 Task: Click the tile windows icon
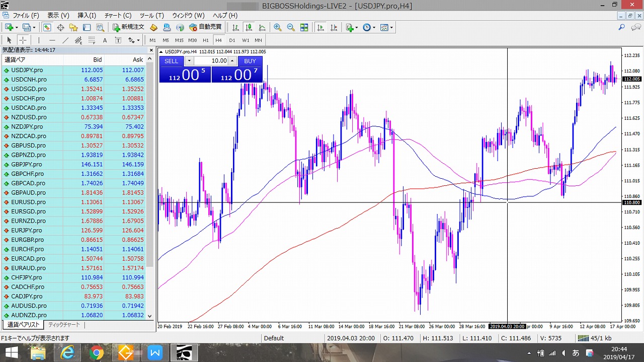[x=304, y=27]
